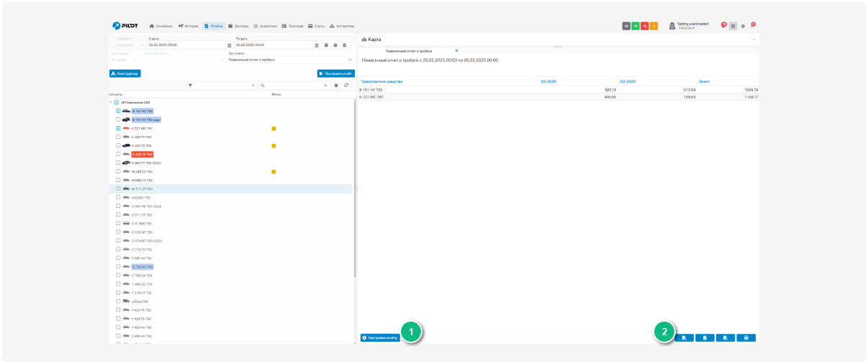Close the 'Помесячный отчет о пробеге' tab
This screenshot has height=364, width=868.
click(x=456, y=51)
